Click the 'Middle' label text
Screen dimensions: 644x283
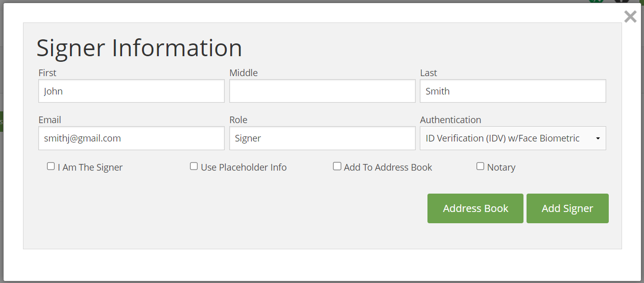[x=244, y=73]
